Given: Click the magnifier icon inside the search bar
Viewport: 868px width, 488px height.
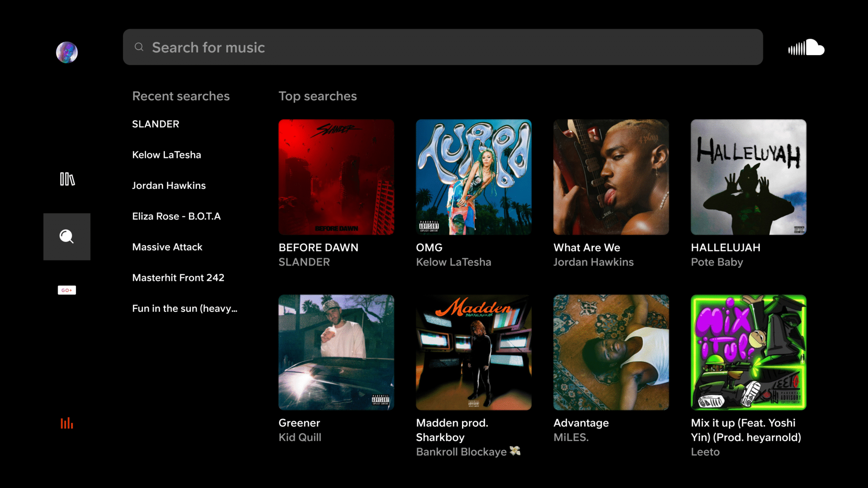Looking at the screenshot, I should pyautogui.click(x=139, y=47).
